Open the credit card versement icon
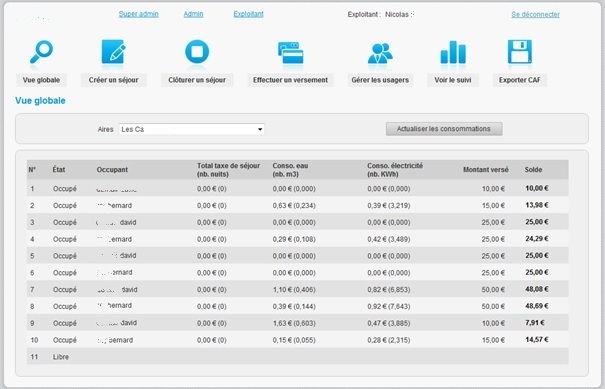Image resolution: width=605 pixels, height=389 pixels. (291, 52)
